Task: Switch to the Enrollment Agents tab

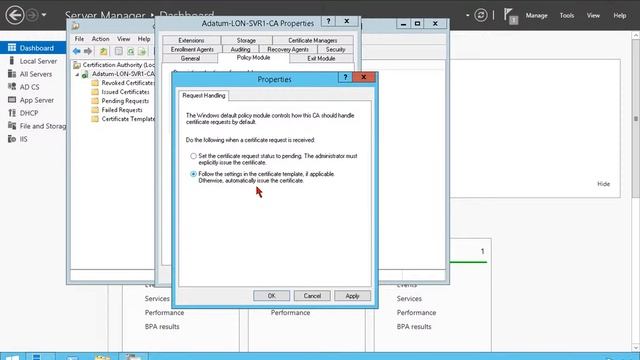Action: pyautogui.click(x=192, y=49)
